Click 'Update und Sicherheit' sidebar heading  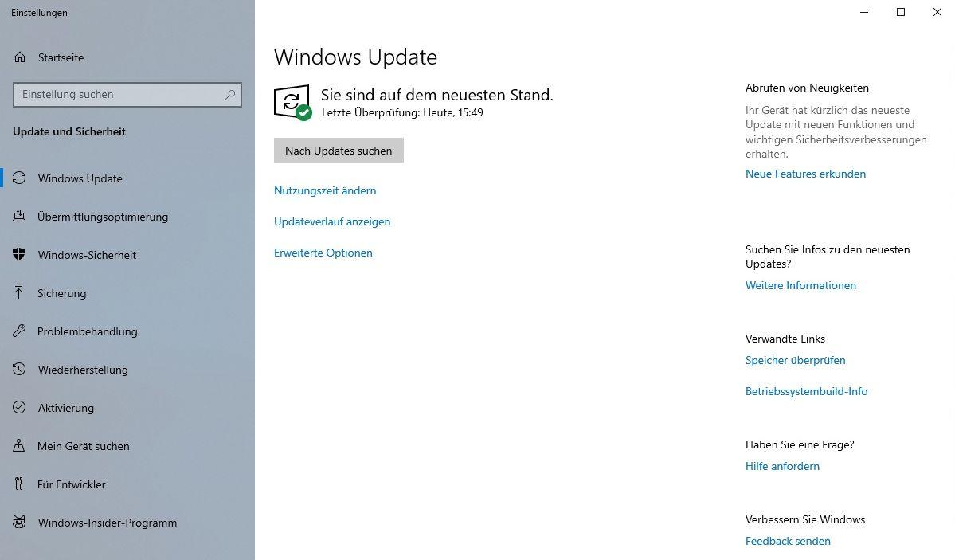(69, 131)
